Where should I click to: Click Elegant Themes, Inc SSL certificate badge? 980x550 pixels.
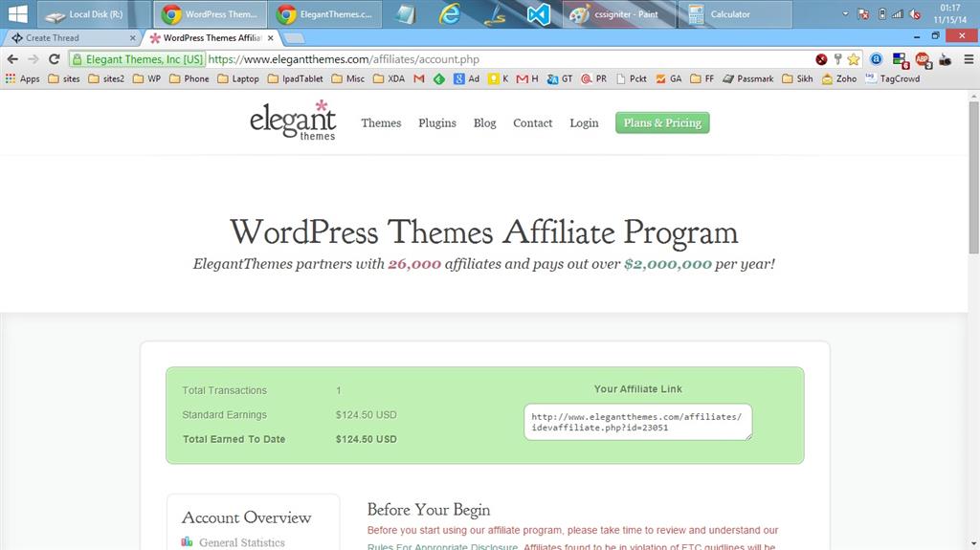(138, 59)
